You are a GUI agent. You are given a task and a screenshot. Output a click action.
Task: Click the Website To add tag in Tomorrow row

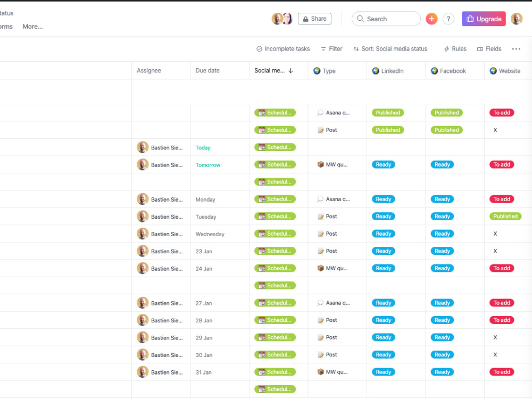tap(502, 164)
